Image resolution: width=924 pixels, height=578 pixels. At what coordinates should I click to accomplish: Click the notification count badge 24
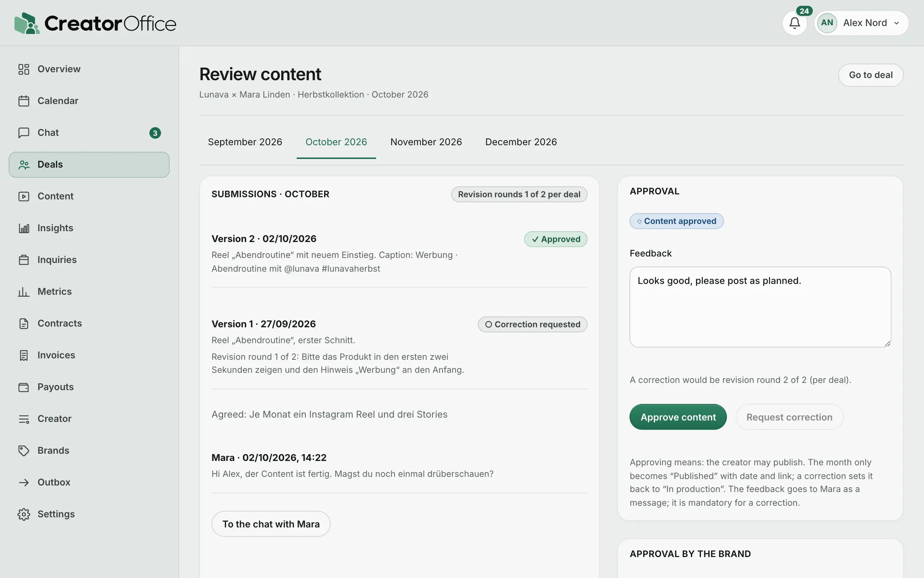[804, 11]
